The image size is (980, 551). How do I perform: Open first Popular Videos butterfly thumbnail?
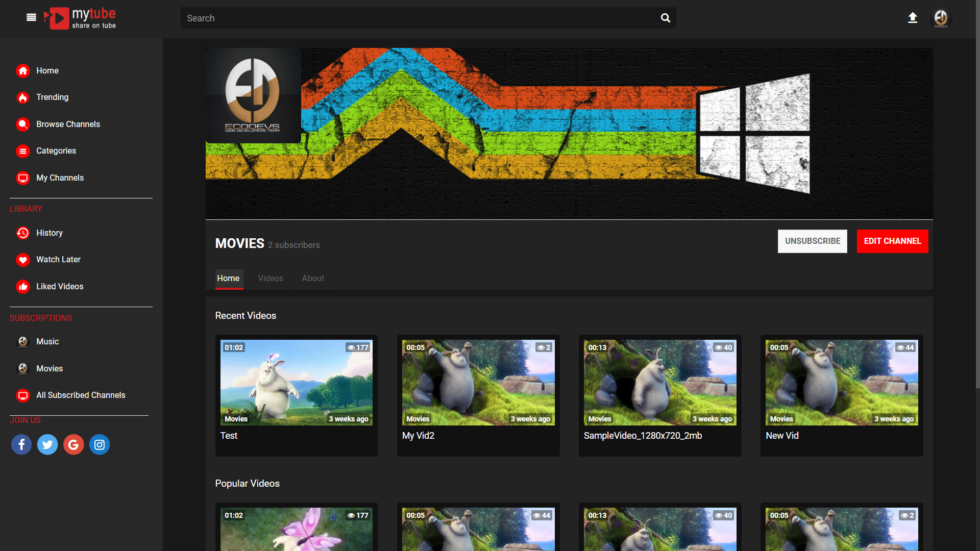click(x=297, y=529)
